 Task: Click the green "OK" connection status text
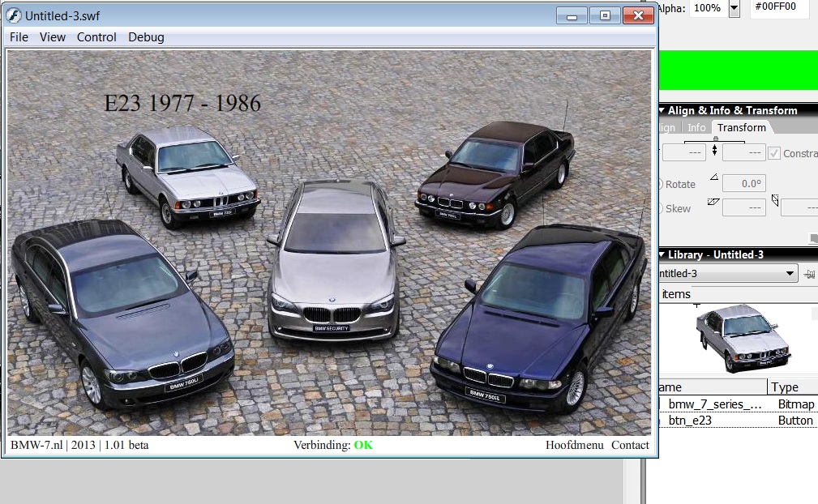click(363, 445)
